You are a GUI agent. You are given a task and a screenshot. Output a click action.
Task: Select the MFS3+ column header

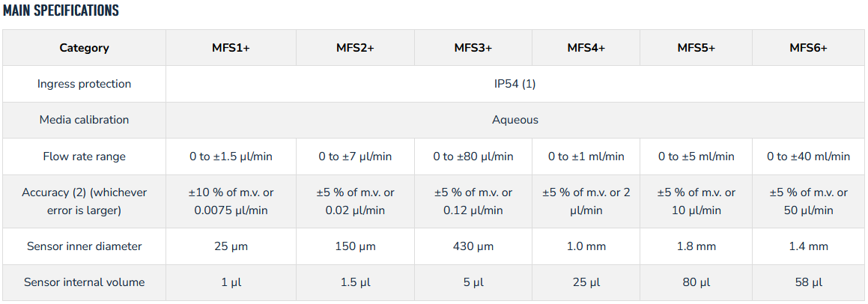(473, 48)
